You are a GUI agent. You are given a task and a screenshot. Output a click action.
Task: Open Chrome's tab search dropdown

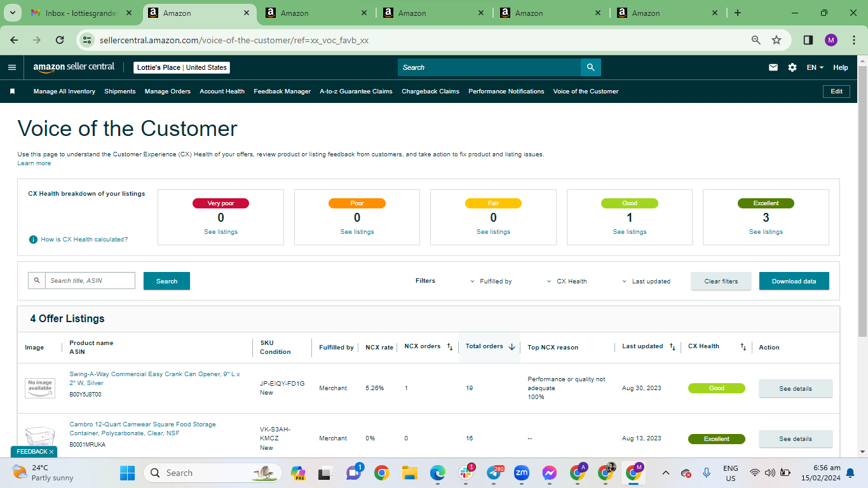(12, 13)
